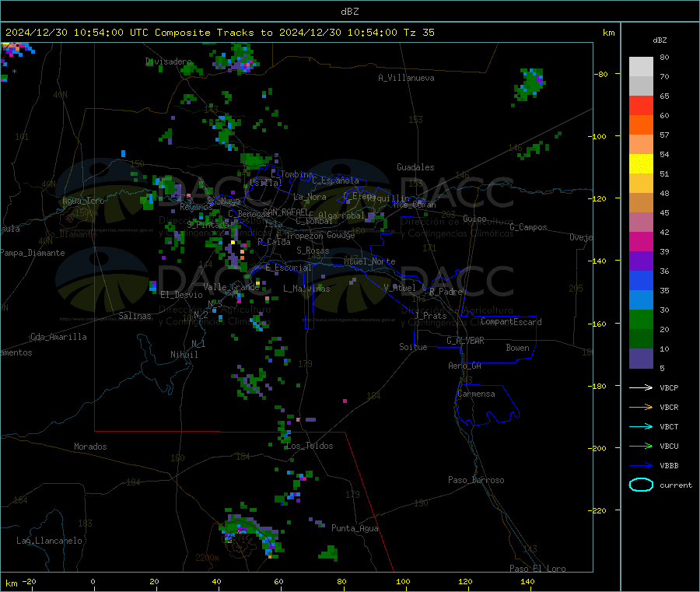Click the 'Nihuil' map label
This screenshot has height=592, width=700.
point(184,355)
